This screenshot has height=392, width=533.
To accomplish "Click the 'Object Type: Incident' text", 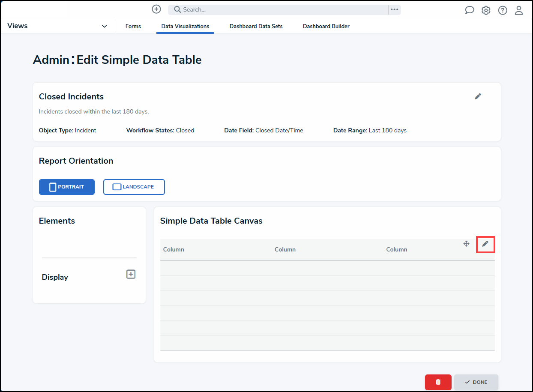I will (68, 131).
